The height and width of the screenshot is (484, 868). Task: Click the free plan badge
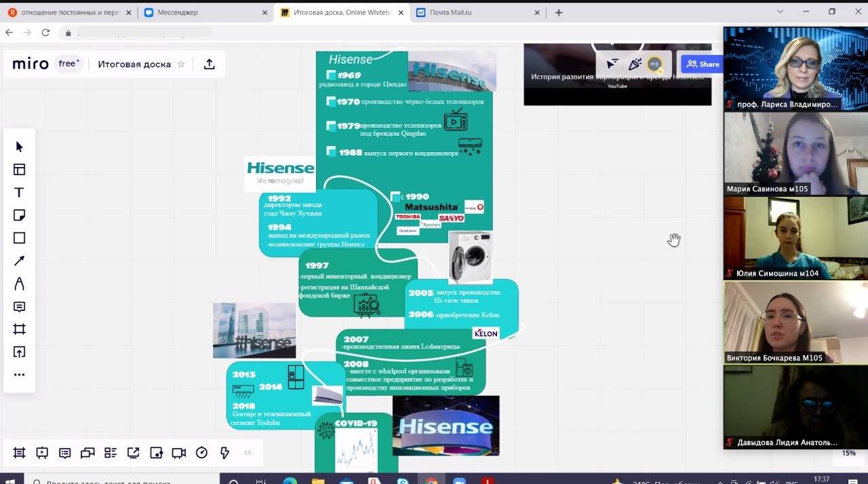[x=68, y=64]
